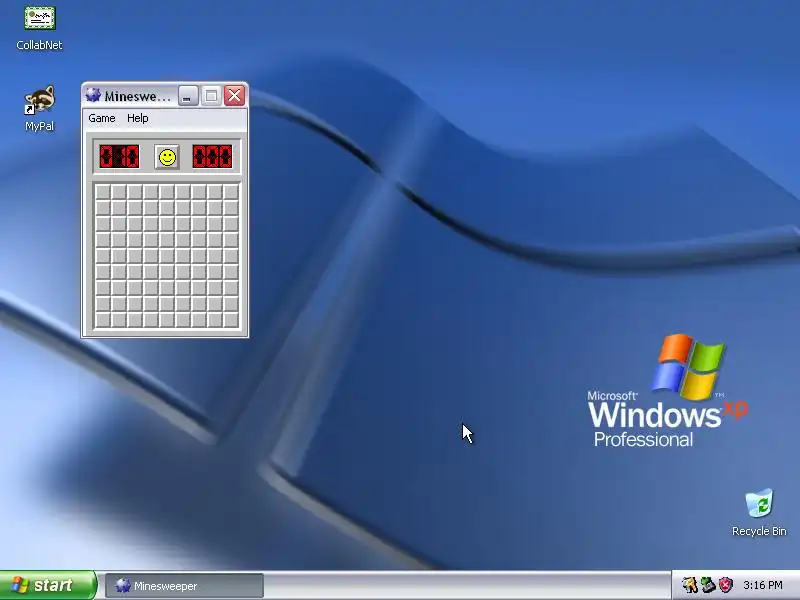800x600 pixels.
Task: Click the mine counter display
Action: point(119,157)
